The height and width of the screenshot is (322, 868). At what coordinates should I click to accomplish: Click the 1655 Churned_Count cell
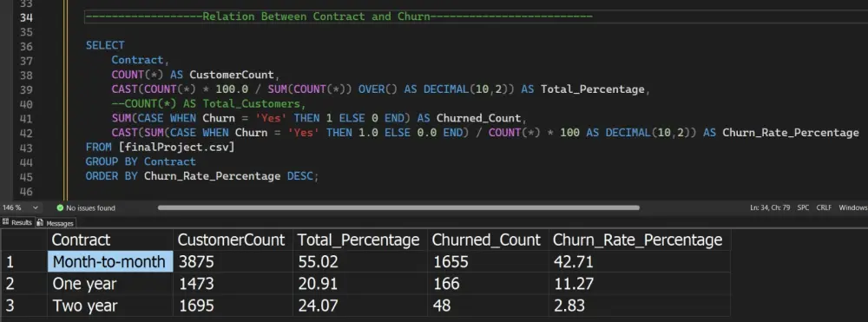click(x=488, y=261)
